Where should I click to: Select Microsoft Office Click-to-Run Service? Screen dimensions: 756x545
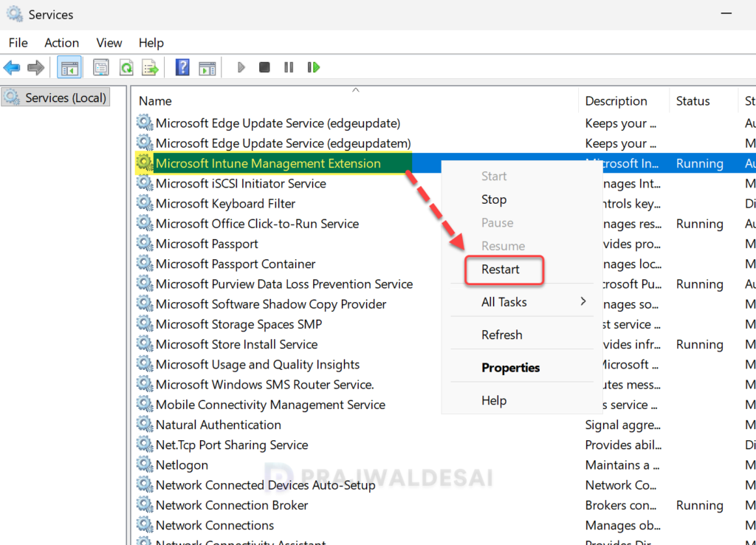[x=257, y=223]
